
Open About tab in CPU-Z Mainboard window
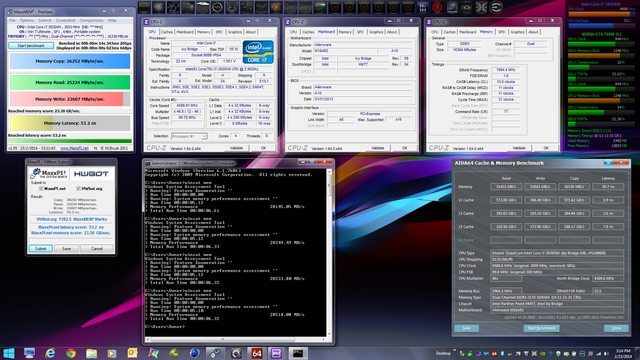pyautogui.click(x=392, y=32)
